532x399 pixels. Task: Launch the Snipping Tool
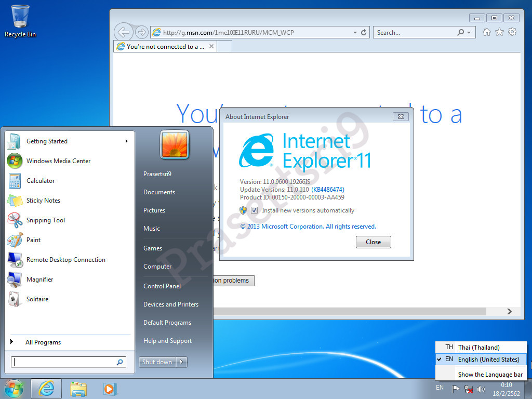[x=70, y=220]
